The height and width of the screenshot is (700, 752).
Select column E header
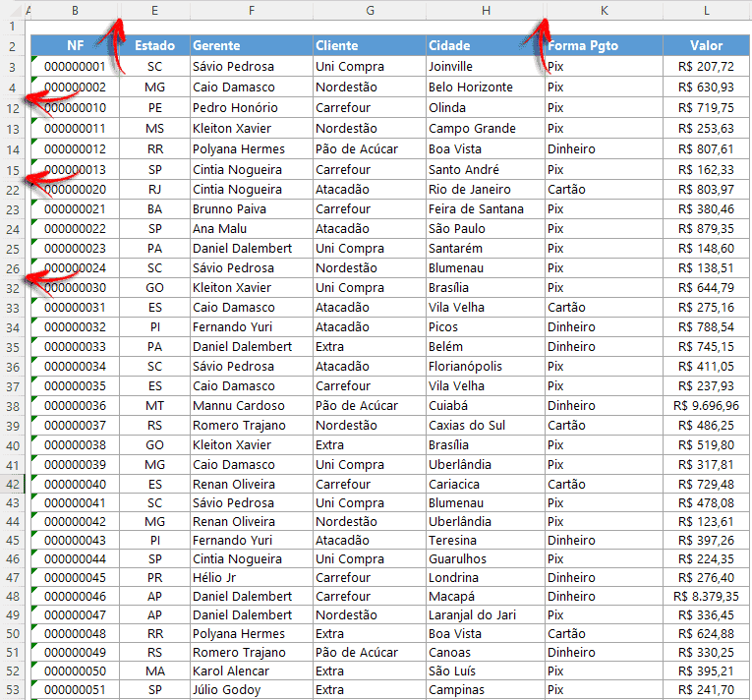pyautogui.click(x=154, y=11)
